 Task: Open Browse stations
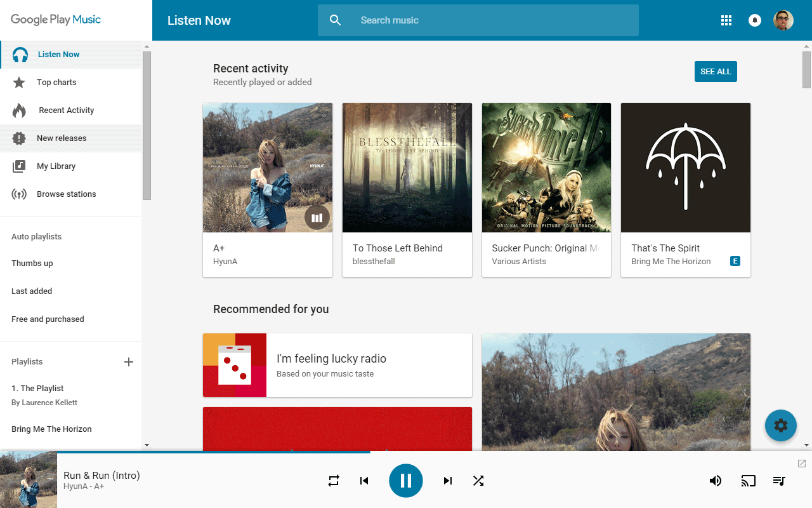coord(67,194)
